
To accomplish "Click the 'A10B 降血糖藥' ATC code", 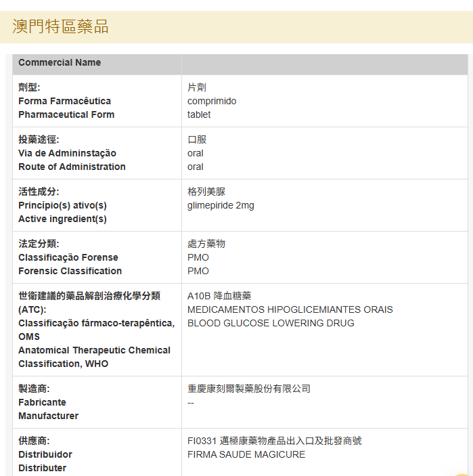I will click(x=219, y=296).
